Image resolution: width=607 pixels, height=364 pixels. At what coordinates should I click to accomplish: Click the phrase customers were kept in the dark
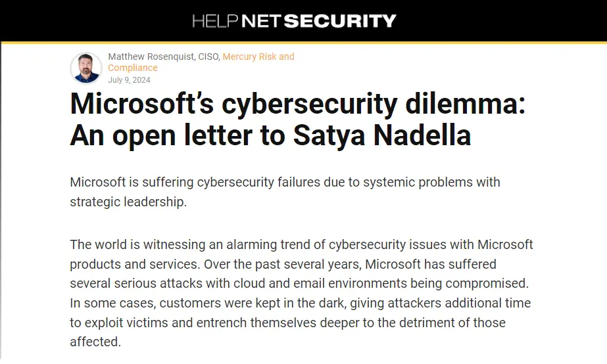point(252,304)
